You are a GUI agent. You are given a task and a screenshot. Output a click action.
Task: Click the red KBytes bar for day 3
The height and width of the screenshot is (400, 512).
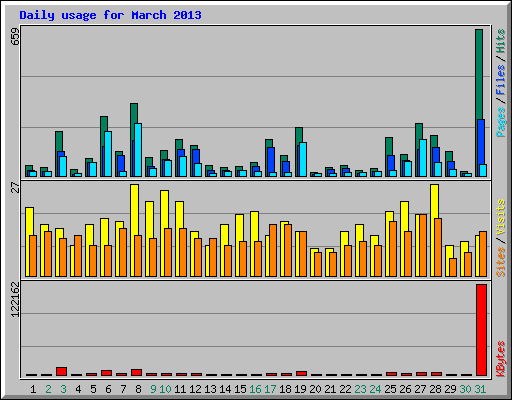(x=61, y=371)
